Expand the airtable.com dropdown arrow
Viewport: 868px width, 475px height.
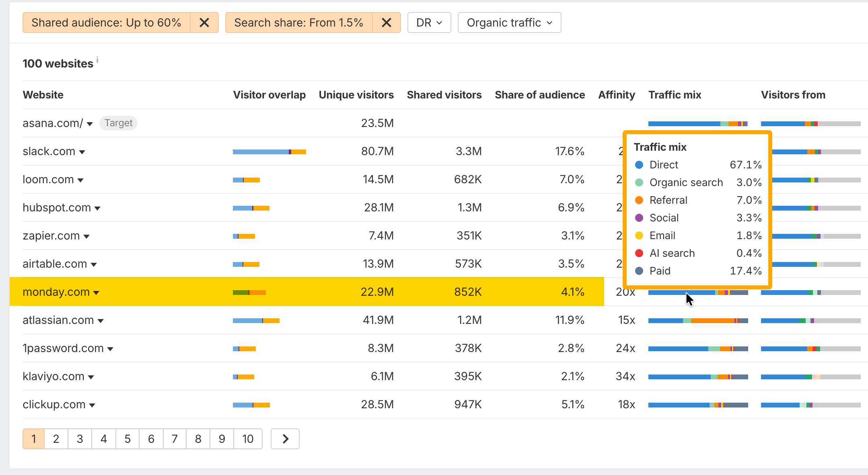[x=94, y=264]
